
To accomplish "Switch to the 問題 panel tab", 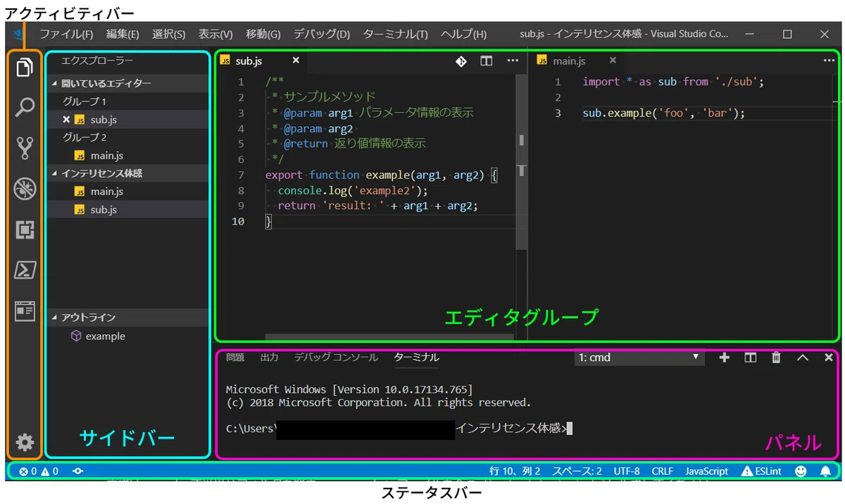I will [235, 358].
